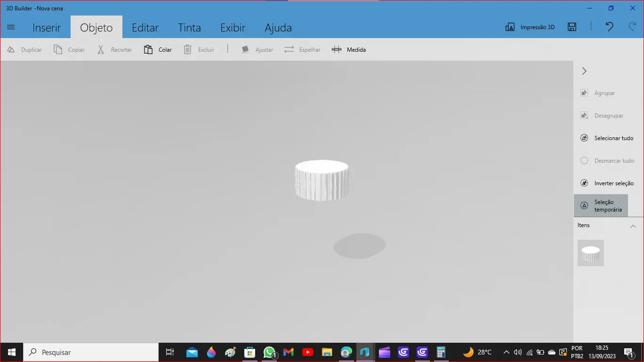The image size is (644, 362).
Task: Click the Excluir trash tool
Action: coord(199,49)
